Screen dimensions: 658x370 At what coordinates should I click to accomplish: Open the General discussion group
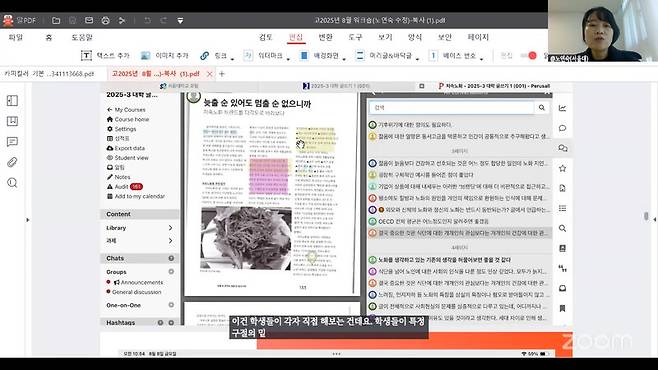(x=136, y=292)
